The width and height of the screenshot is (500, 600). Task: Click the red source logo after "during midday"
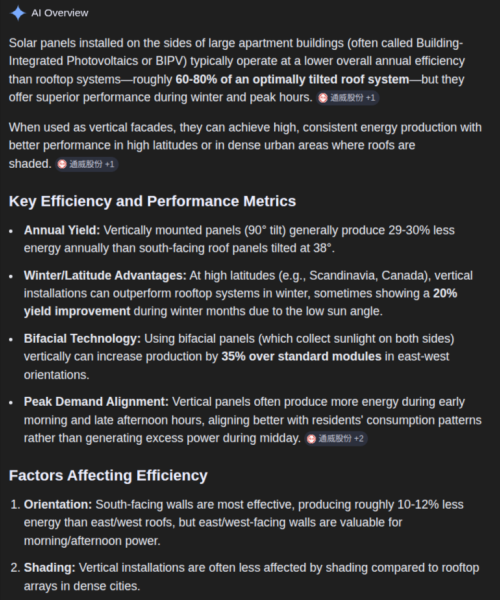(311, 439)
